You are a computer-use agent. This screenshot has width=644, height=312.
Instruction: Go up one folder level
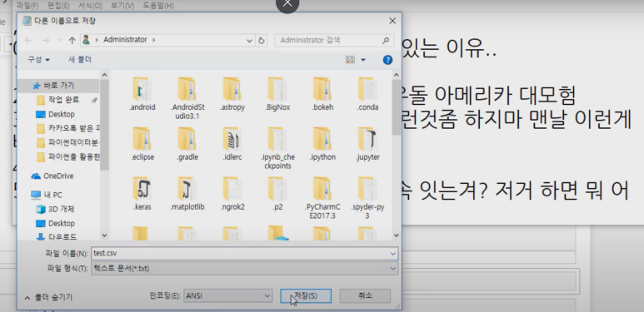coord(72,40)
